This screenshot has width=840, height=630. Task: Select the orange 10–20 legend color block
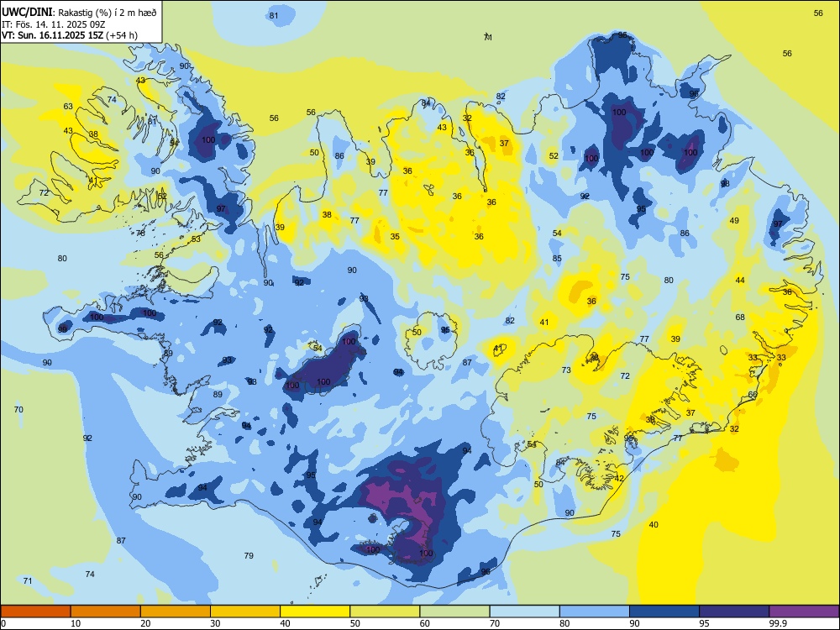pos(106,612)
